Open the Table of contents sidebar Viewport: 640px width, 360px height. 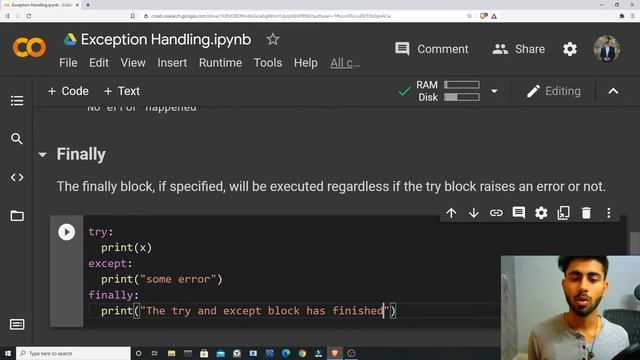17,100
